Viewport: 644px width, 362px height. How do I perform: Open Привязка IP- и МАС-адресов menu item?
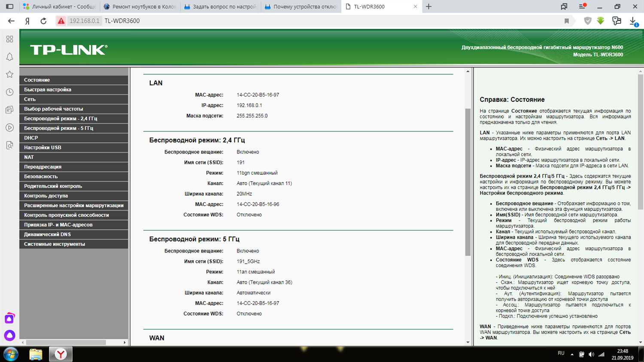pos(74,225)
